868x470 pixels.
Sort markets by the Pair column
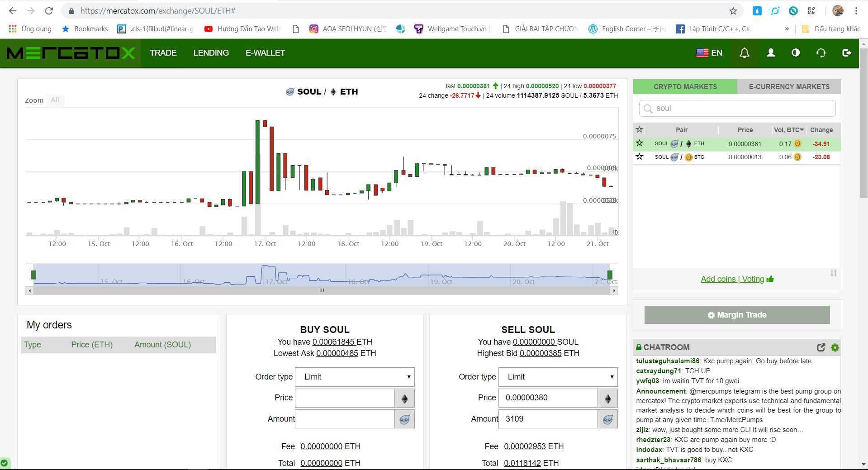click(682, 130)
